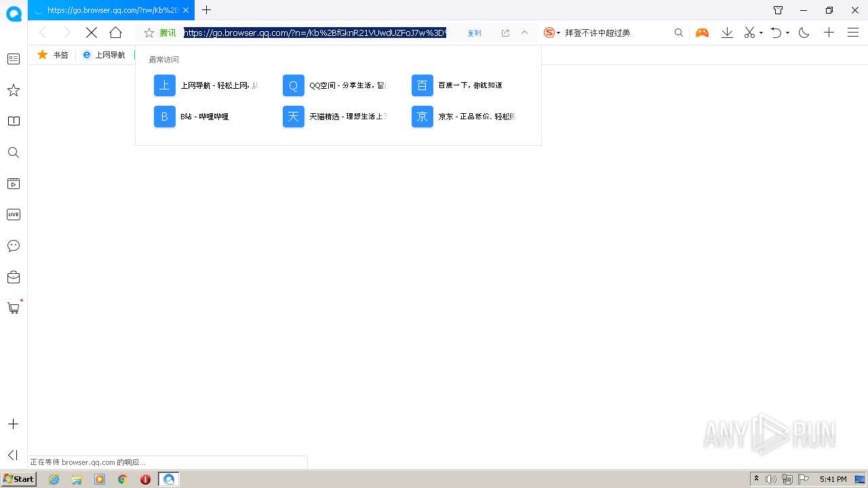The height and width of the screenshot is (488, 868).
Task: Toggle night mode moon icon
Action: pos(804,33)
